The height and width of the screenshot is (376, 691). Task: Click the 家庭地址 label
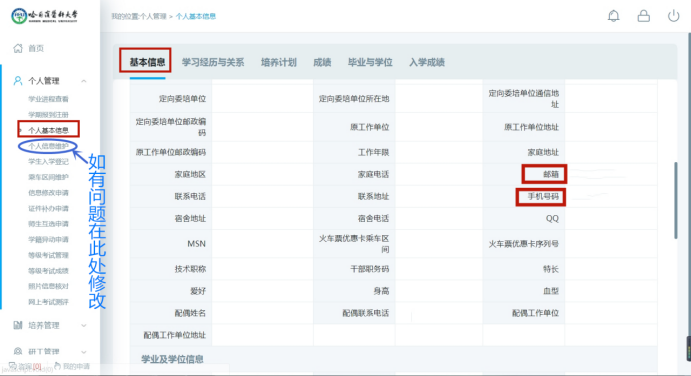coord(543,152)
